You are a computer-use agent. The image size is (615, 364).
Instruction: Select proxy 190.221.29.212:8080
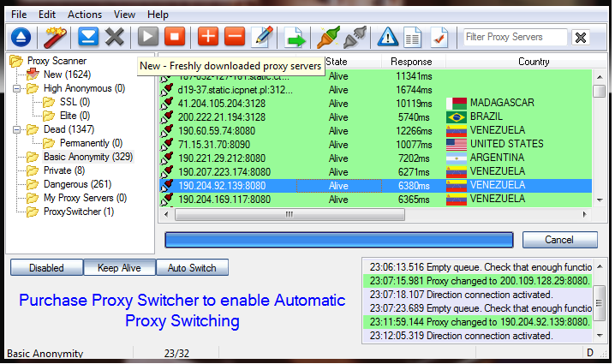376,158
